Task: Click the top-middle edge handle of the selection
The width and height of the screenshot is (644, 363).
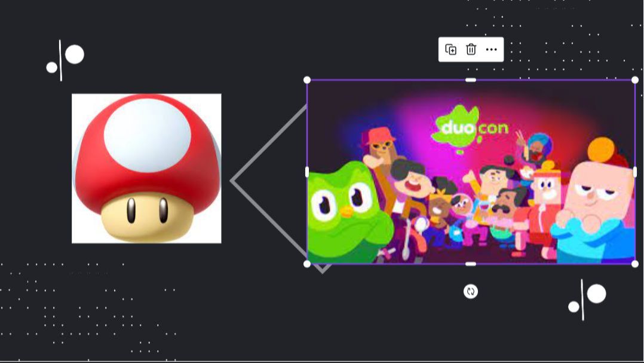Action: click(x=471, y=80)
